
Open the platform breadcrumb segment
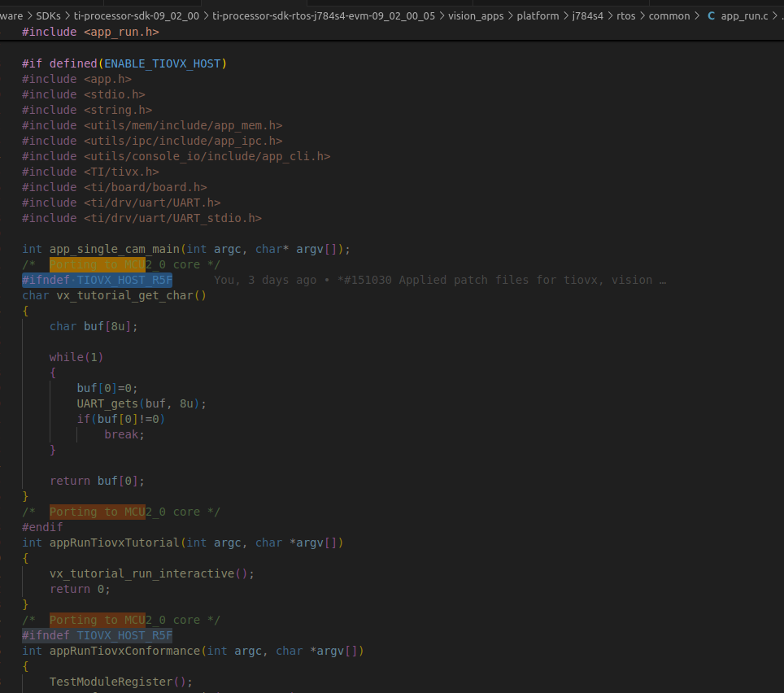tap(538, 16)
